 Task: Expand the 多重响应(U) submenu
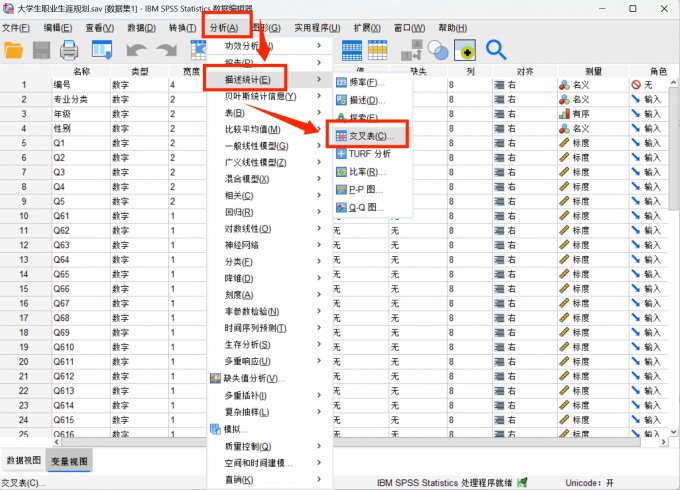tap(319, 361)
